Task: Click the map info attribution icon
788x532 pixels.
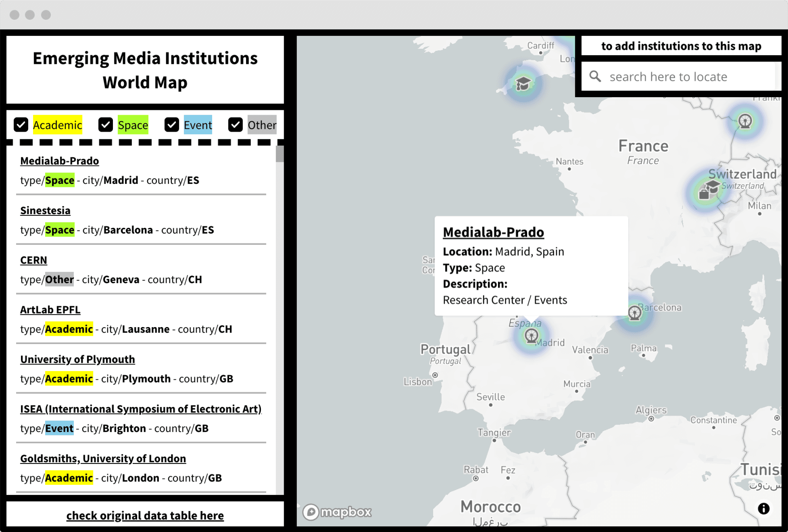Action: (x=763, y=509)
